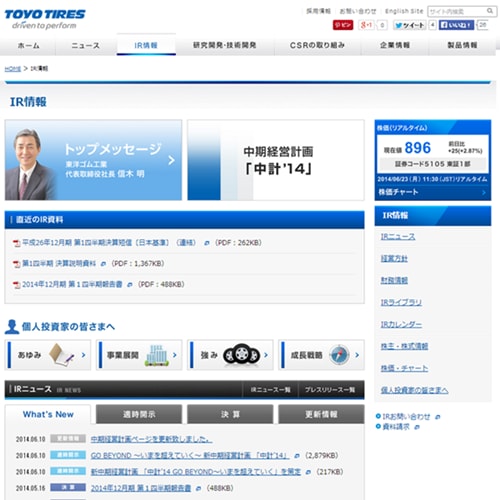The width and height of the screenshot is (500, 500).
Task: Open PDF icon for 第1四半期 決算説明資料
Action: pos(17,264)
